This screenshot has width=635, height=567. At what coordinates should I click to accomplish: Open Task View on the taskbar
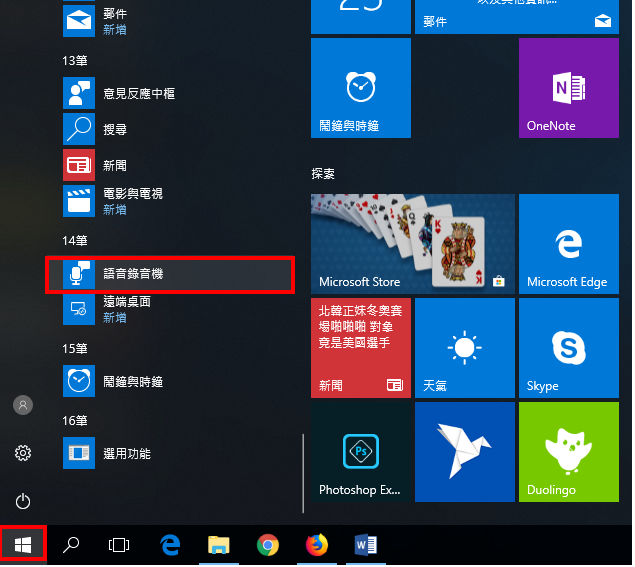pos(119,546)
